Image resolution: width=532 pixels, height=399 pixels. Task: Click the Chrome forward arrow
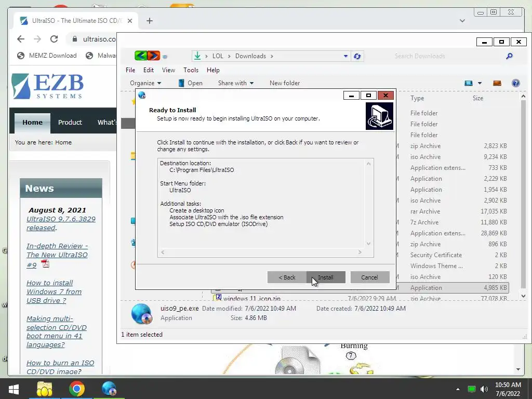(x=37, y=39)
